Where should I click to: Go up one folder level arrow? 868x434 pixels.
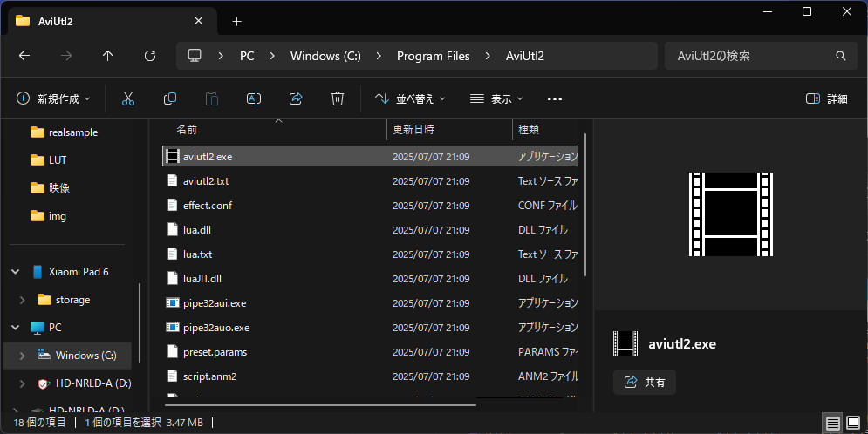point(108,56)
